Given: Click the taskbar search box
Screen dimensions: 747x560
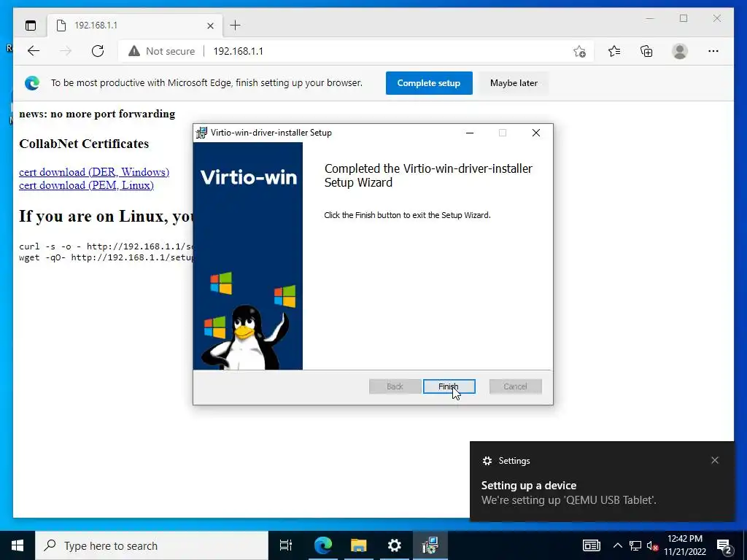Looking at the screenshot, I should tap(152, 545).
